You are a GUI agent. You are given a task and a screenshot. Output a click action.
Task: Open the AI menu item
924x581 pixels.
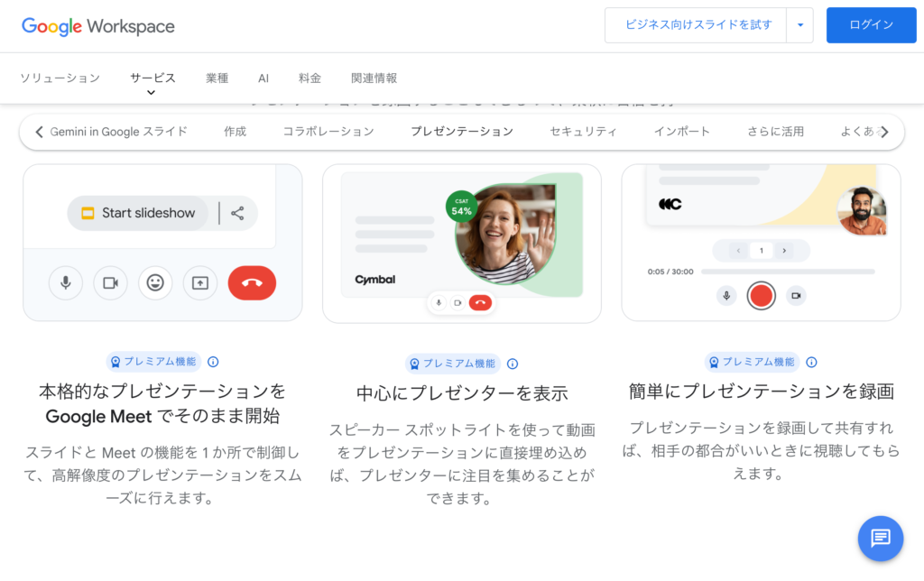coord(263,78)
